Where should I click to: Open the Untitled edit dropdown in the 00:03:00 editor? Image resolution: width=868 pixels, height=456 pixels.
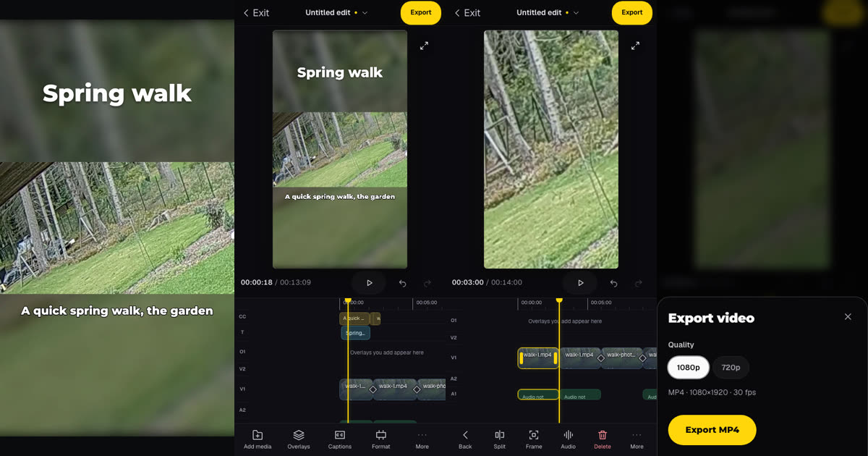tap(548, 13)
